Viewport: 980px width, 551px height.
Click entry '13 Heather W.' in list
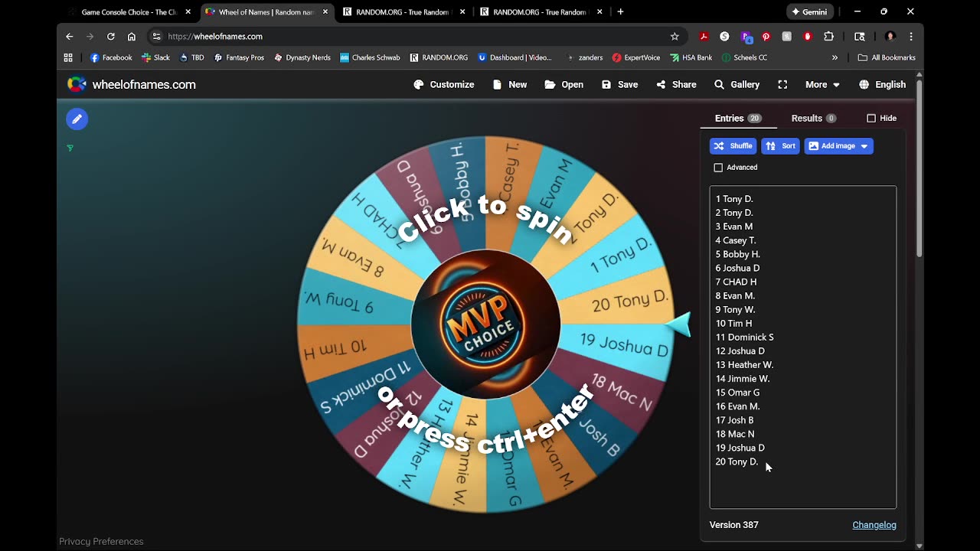pos(744,364)
